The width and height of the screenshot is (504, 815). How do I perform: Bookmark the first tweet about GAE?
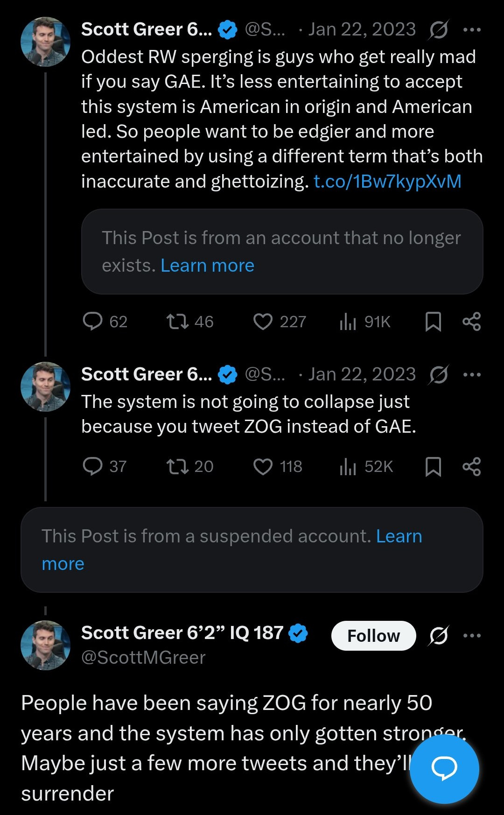[x=433, y=322]
